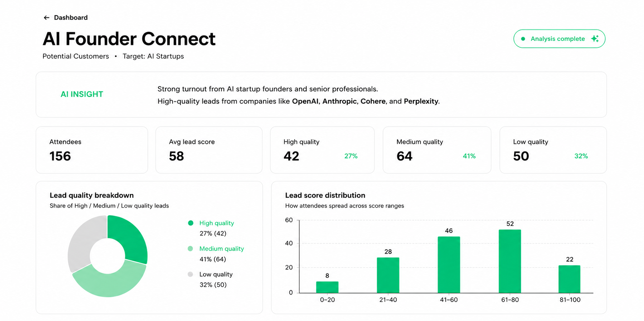Click the Low quality legend color dot

(x=190, y=274)
